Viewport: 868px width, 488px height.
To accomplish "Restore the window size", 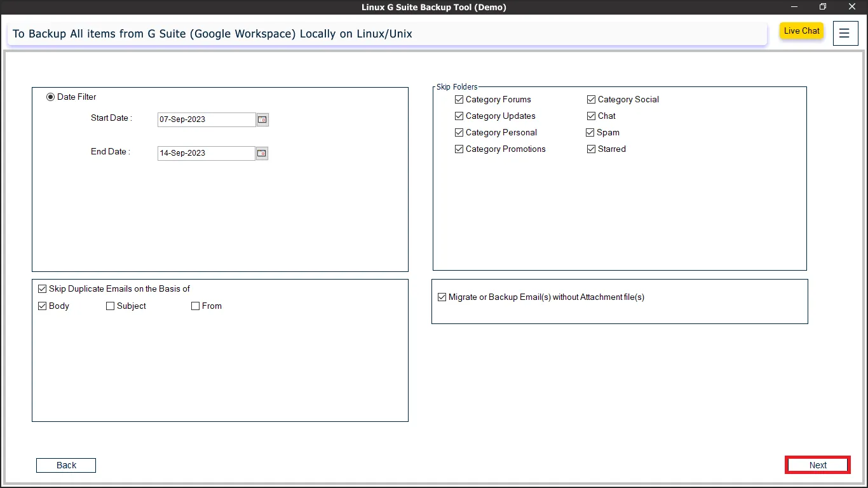I will coord(822,7).
